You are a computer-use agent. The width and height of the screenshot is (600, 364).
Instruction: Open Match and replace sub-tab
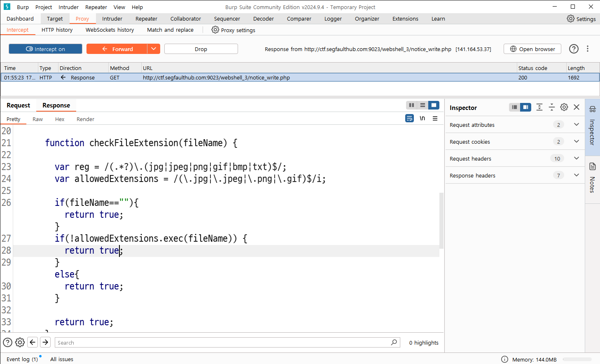coord(170,30)
